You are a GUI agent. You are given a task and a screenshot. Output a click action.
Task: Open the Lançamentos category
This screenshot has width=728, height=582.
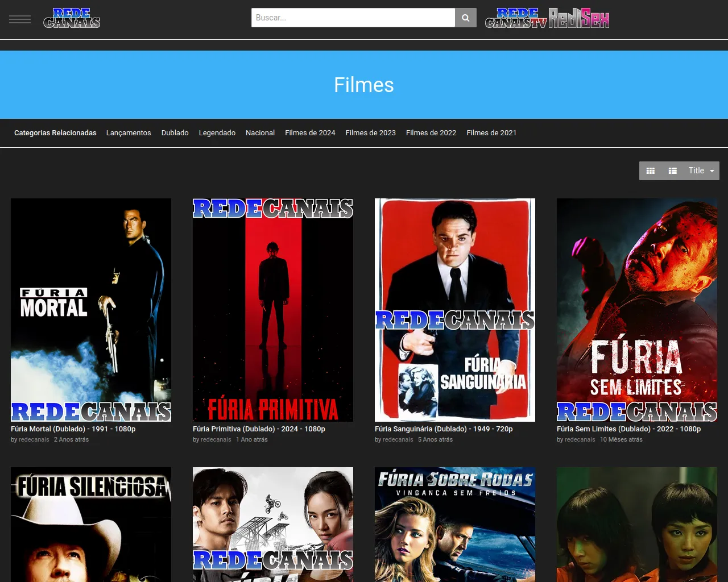click(129, 132)
